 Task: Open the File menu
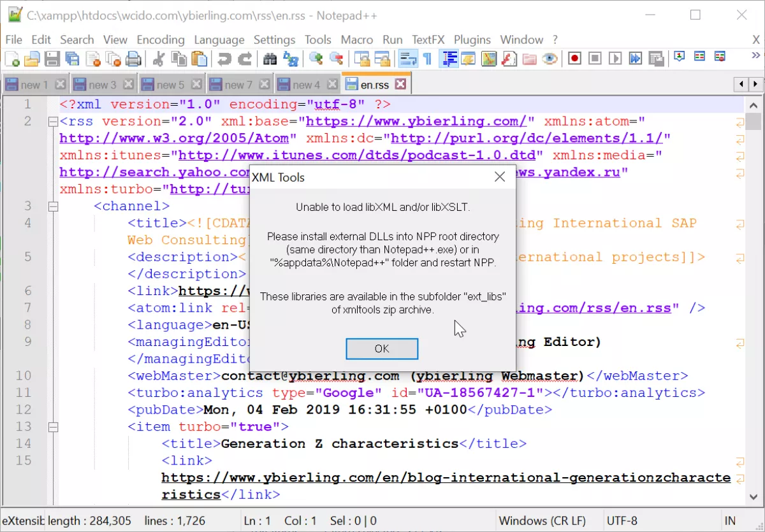pyautogui.click(x=13, y=40)
